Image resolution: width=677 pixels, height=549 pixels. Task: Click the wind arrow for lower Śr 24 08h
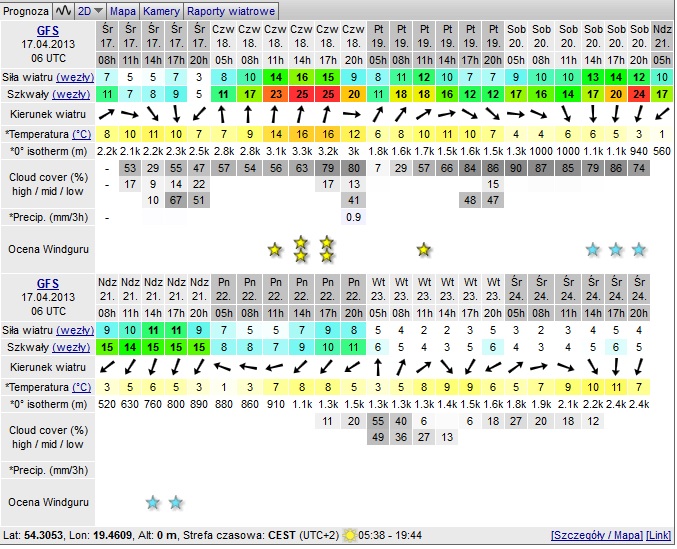pos(540,367)
